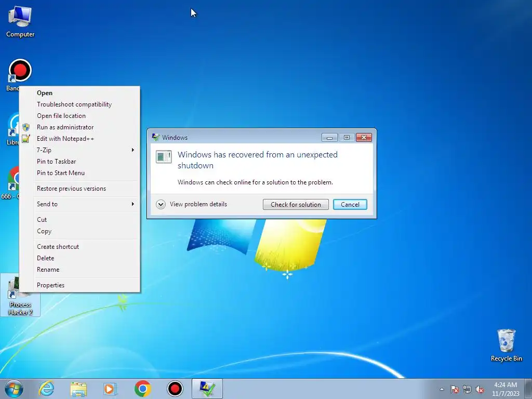The height and width of the screenshot is (399, 532).
Task: Click Cancel in the Windows dialog
Action: click(350, 205)
